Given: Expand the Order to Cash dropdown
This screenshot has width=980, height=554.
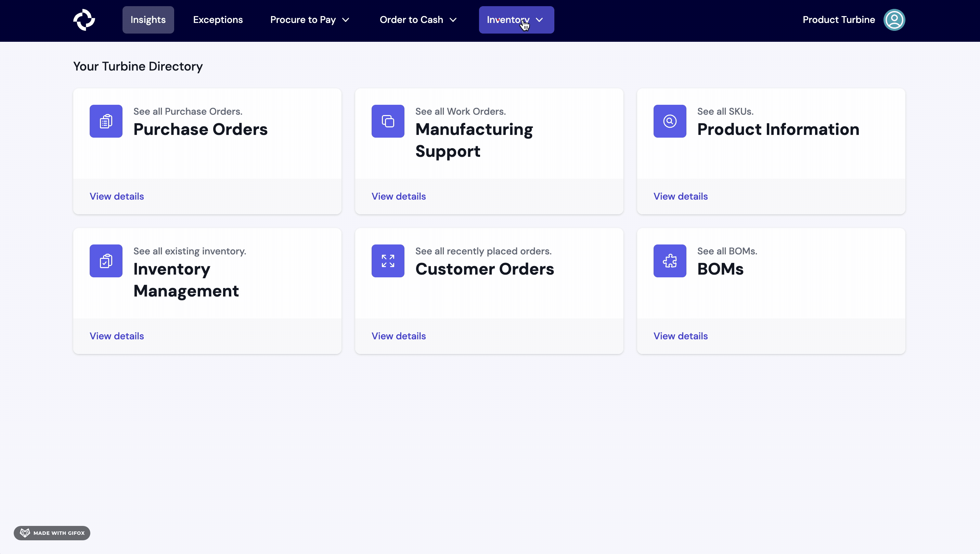Looking at the screenshot, I should tap(418, 20).
